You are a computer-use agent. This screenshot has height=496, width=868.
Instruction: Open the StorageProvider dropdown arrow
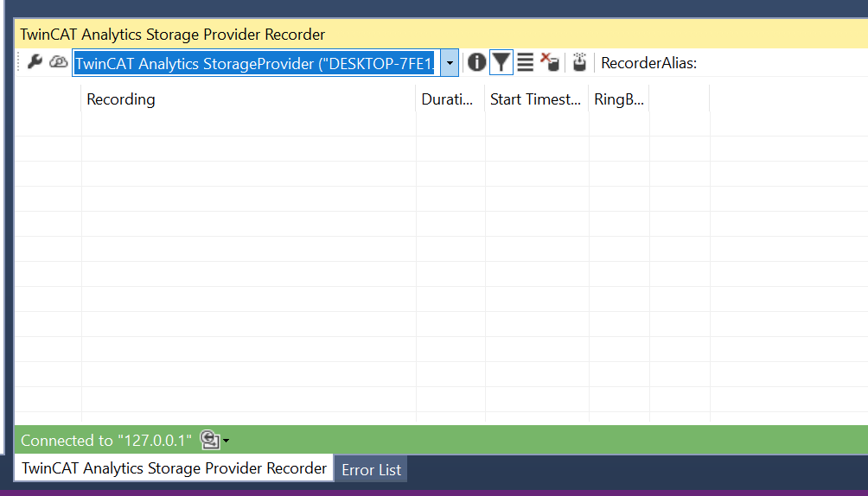450,63
